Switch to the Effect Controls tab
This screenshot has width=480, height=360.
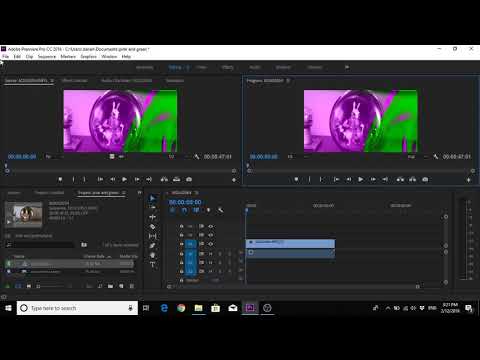pos(75,81)
